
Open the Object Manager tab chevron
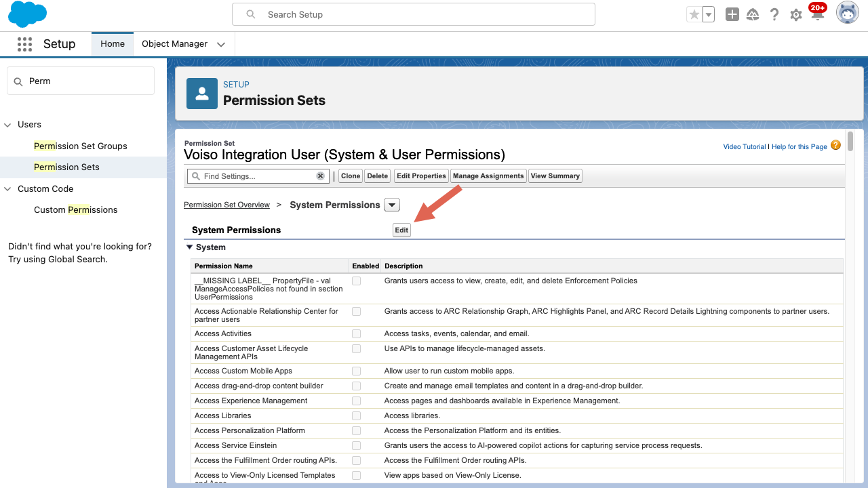(x=221, y=45)
